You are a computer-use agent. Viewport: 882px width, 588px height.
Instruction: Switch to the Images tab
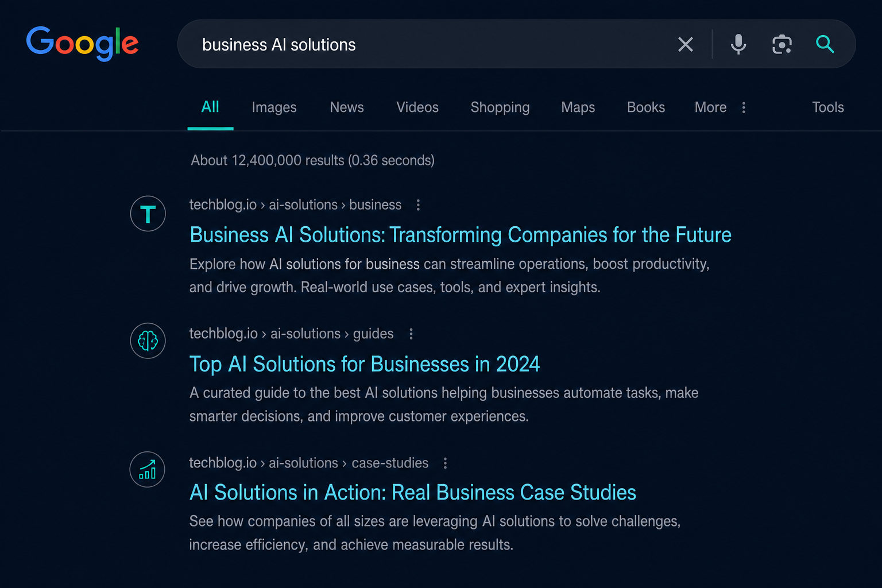click(x=274, y=107)
